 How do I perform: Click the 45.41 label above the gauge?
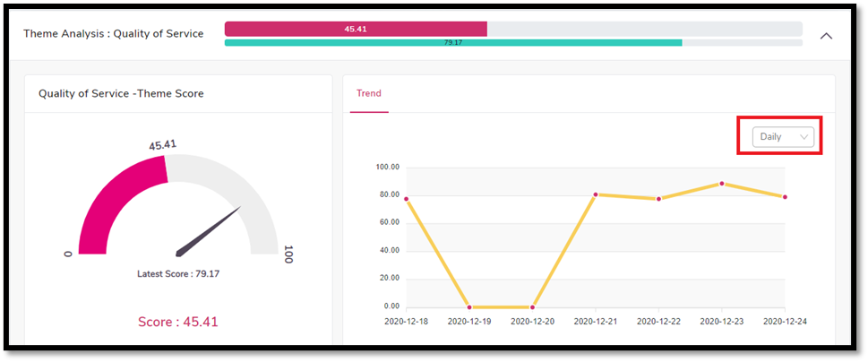163,145
